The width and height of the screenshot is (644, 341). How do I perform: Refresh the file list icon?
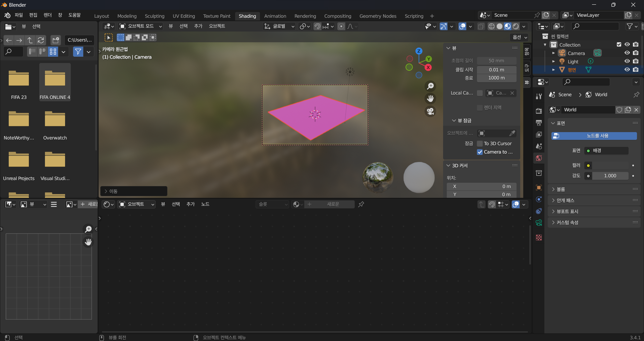pyautogui.click(x=41, y=40)
